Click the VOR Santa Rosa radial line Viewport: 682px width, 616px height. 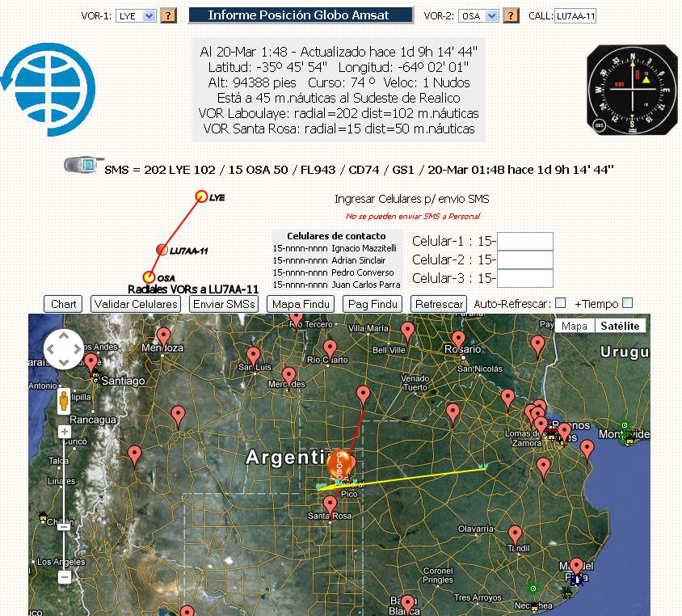tap(339, 129)
